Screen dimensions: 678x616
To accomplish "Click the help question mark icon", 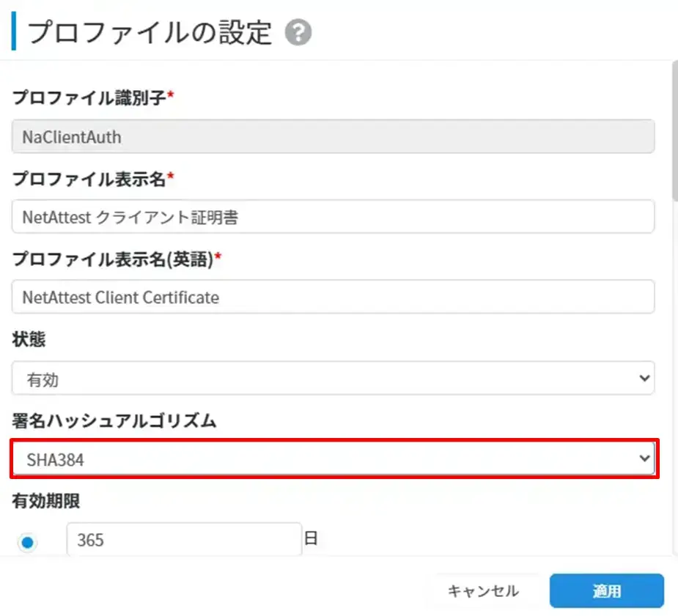I will (298, 33).
